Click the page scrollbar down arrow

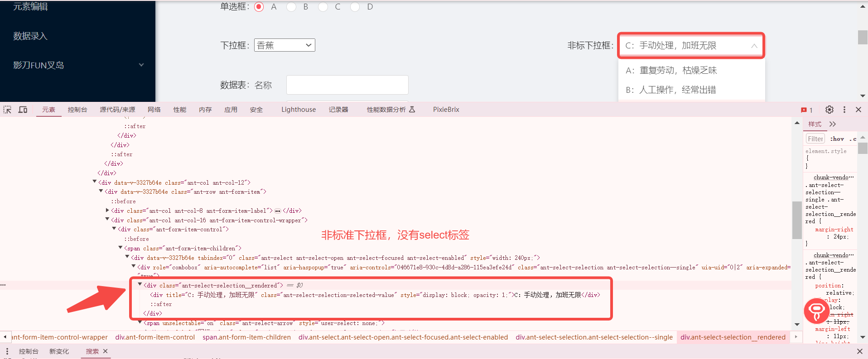tap(863, 96)
